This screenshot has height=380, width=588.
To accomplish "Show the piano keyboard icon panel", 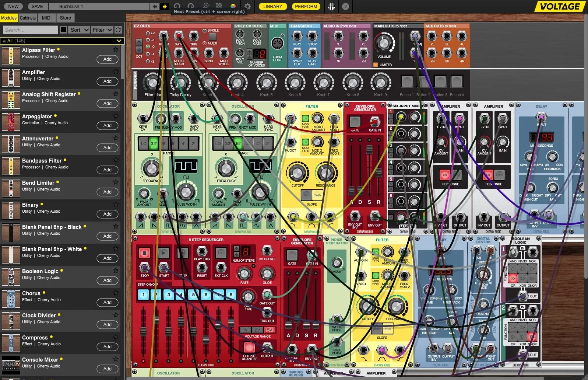I will (x=331, y=6).
